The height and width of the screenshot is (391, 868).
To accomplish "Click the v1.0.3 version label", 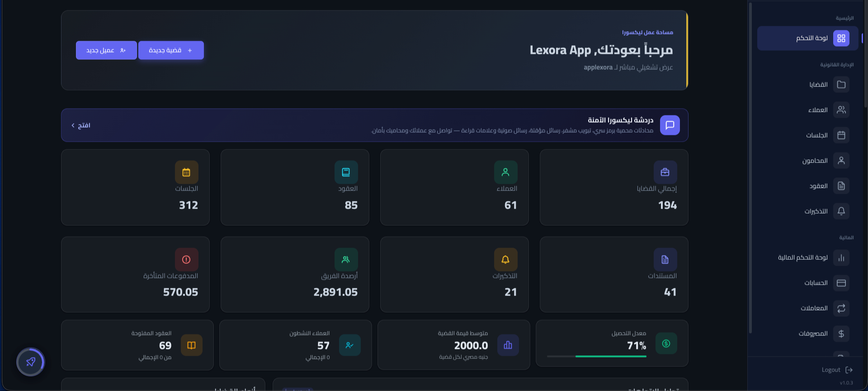I will tap(846, 383).
